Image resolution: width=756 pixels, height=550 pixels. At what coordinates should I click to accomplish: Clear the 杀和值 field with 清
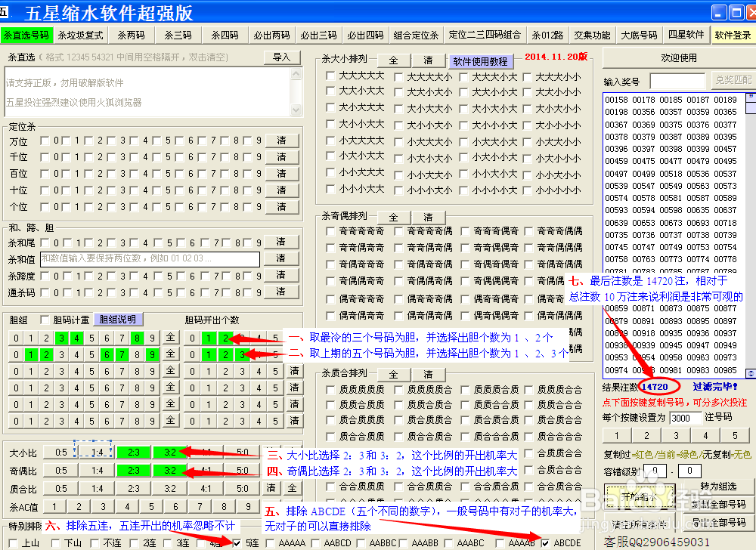pos(281,258)
